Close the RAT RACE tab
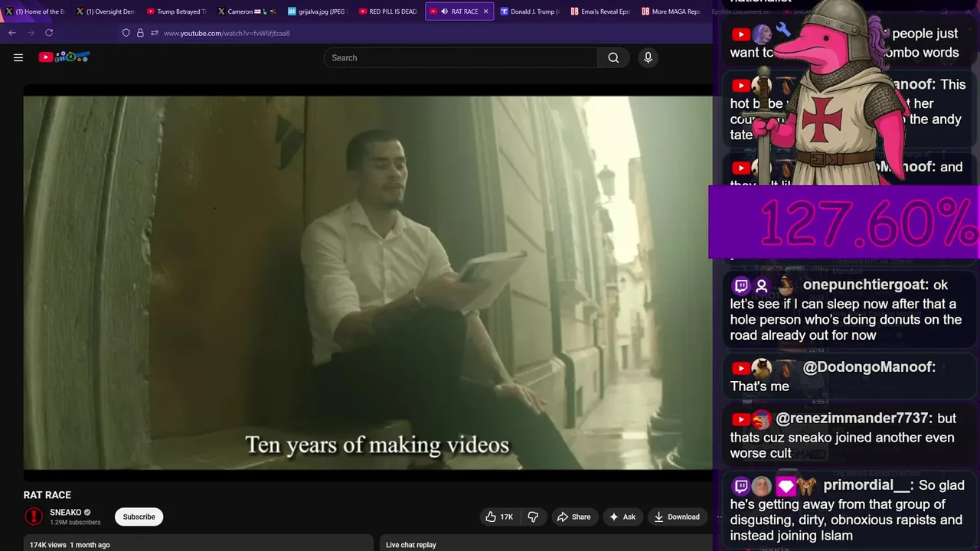The image size is (980, 551). pos(485,11)
